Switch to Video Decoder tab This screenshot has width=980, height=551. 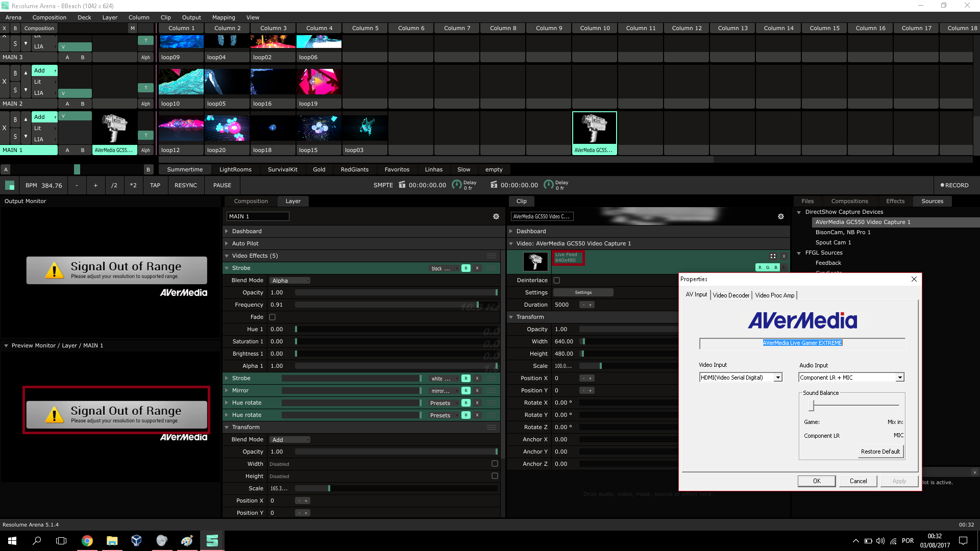[731, 295]
